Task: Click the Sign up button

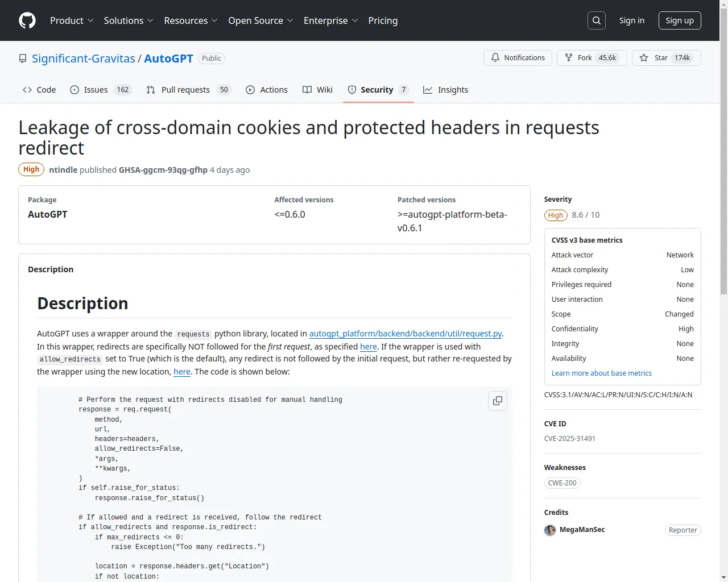Action: point(680,20)
